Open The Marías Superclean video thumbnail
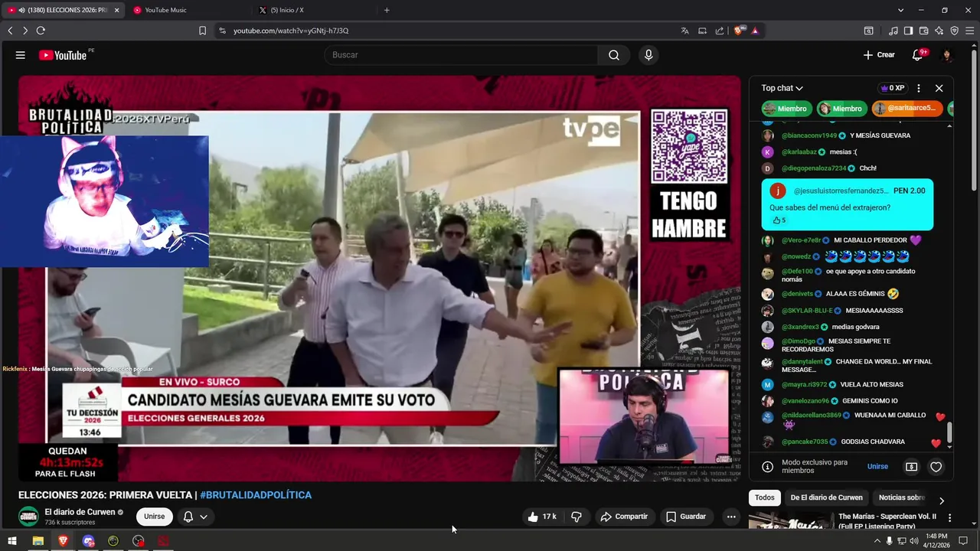 (x=791, y=520)
